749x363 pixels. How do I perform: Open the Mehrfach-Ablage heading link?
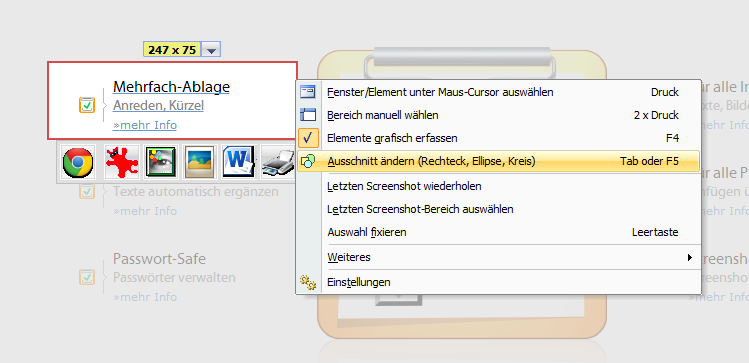pos(171,87)
